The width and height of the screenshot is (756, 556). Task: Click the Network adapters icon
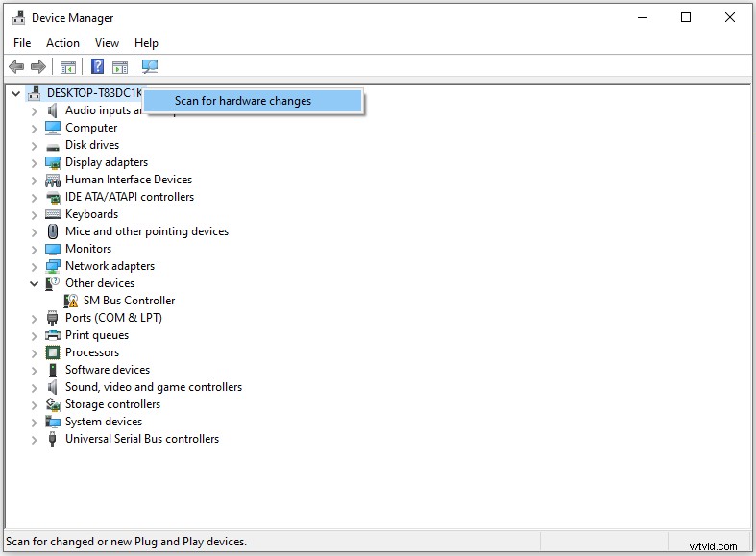53,266
